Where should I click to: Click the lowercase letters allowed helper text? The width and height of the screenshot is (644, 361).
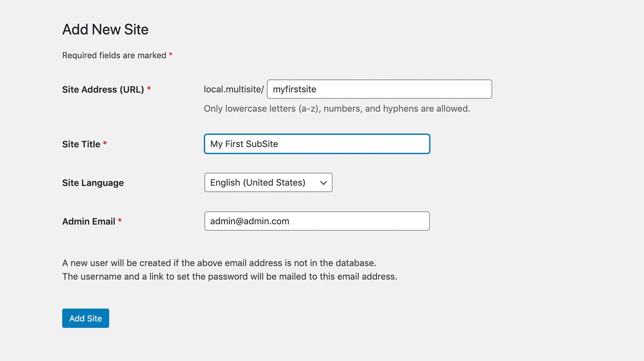click(337, 108)
